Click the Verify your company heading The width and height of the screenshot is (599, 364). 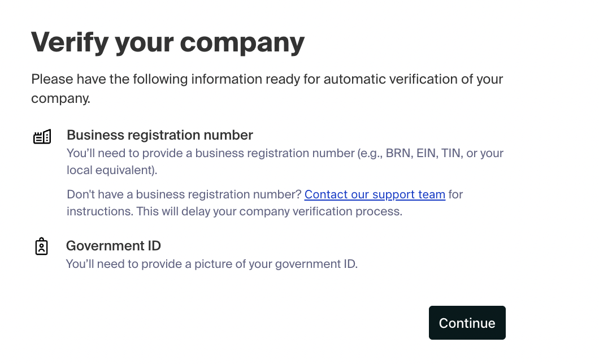[168, 42]
